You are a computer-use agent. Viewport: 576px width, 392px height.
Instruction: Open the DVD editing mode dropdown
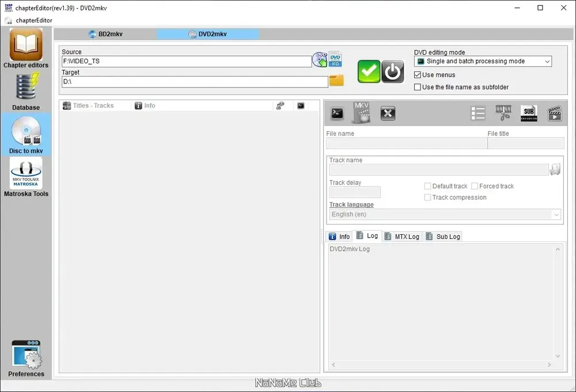point(483,61)
